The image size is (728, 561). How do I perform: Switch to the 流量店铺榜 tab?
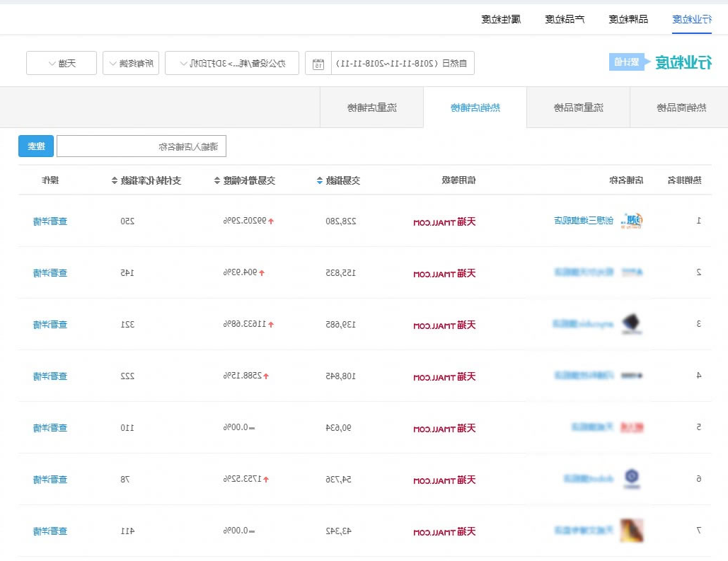click(371, 107)
